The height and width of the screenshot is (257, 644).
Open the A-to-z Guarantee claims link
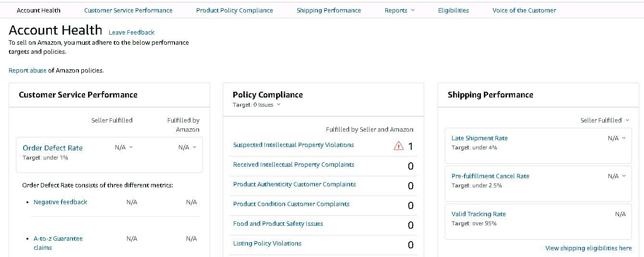(58, 243)
